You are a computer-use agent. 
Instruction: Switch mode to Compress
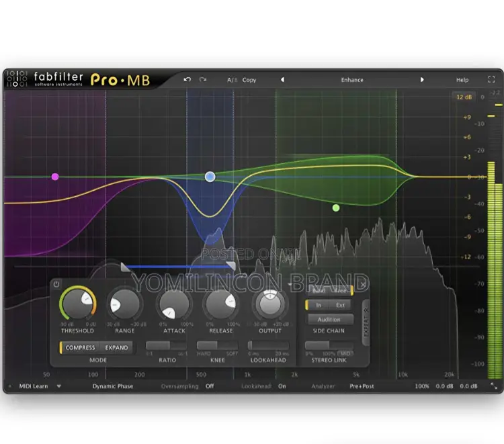click(x=80, y=348)
